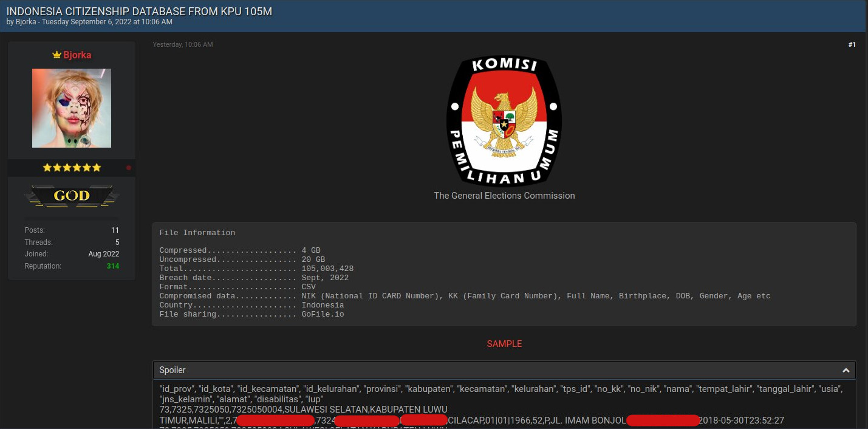Click the Breach date Sept, 2022 line
Screen dimensions: 868x429
[254, 278]
